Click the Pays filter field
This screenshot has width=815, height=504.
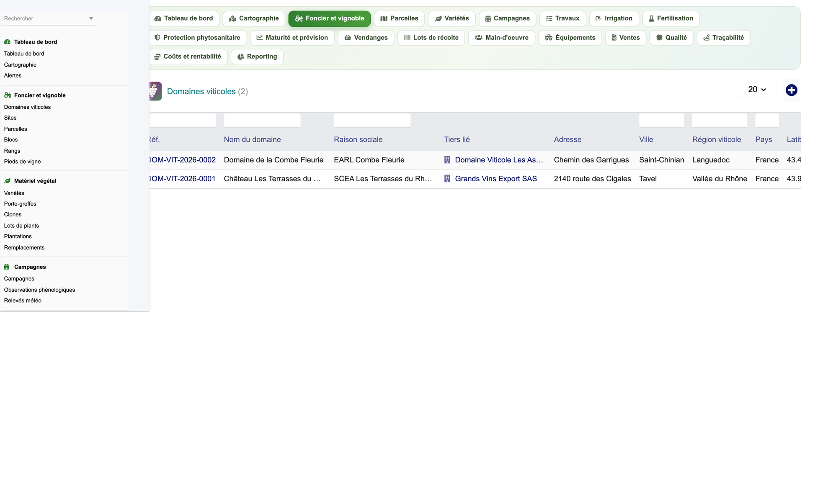coord(767,121)
